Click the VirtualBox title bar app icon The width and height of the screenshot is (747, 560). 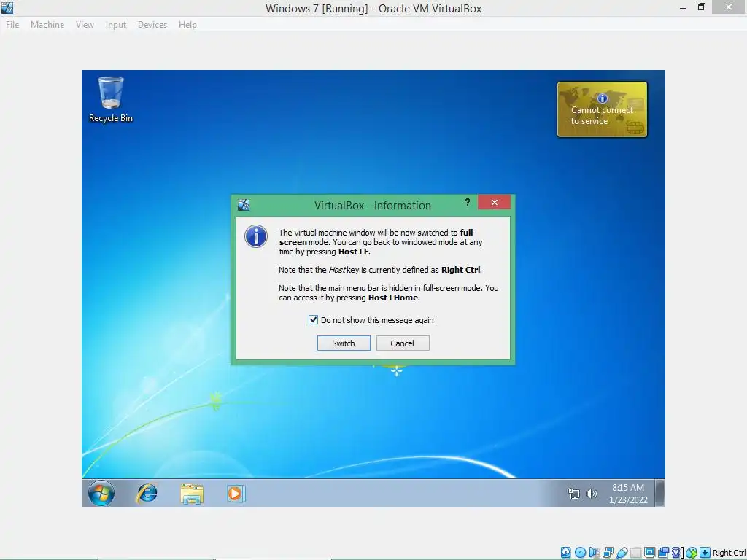(x=7, y=7)
